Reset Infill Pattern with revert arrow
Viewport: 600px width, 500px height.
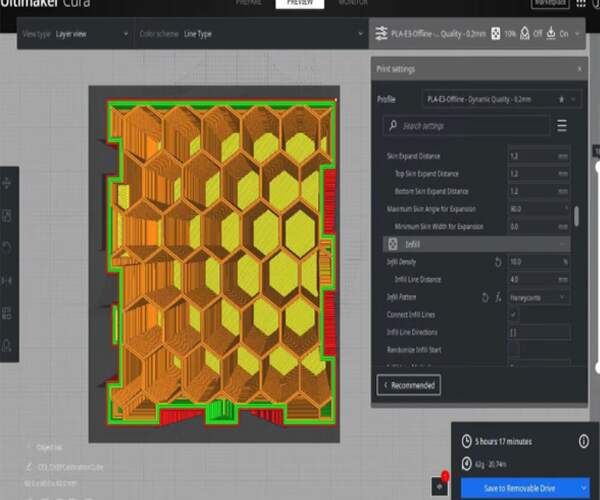pos(485,297)
